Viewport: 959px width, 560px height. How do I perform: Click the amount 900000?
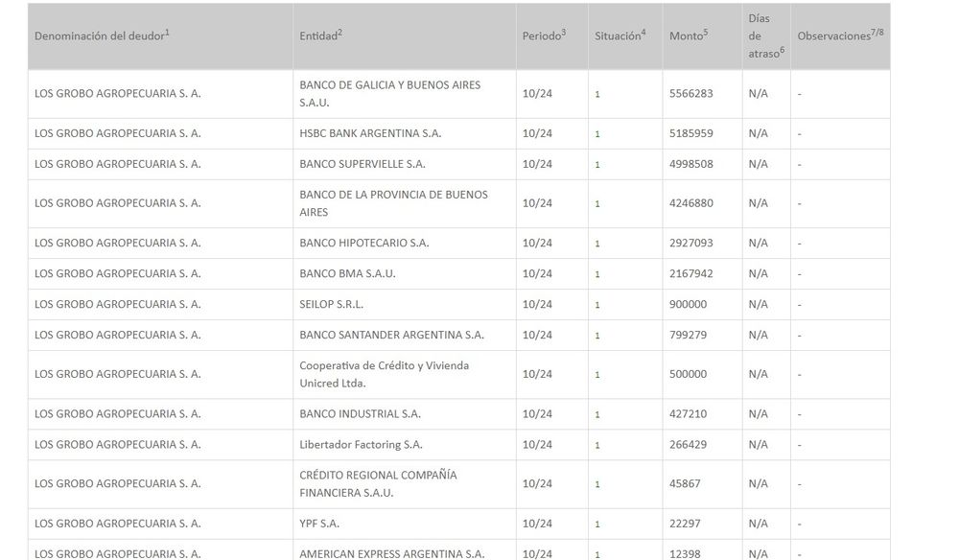click(x=688, y=304)
